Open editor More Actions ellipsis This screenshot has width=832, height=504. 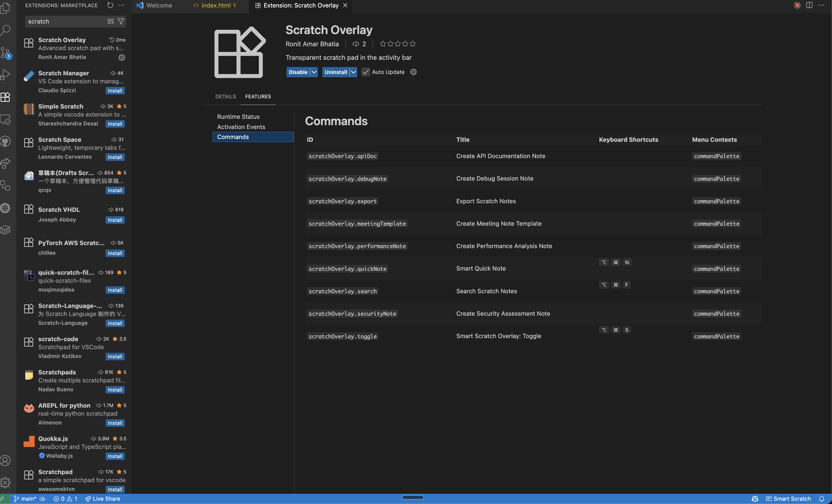pos(821,5)
